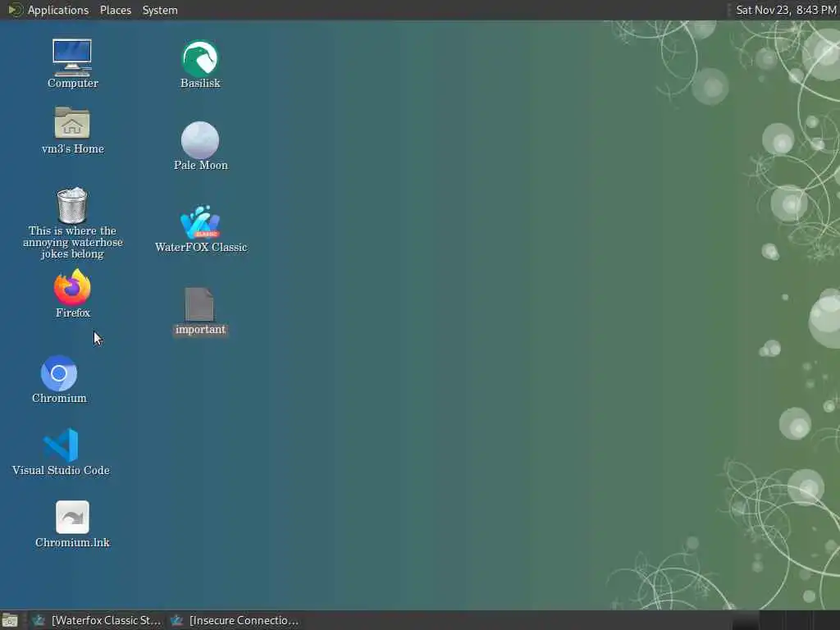The image size is (840, 630).
Task: Open the Applications menu
Action: click(58, 10)
